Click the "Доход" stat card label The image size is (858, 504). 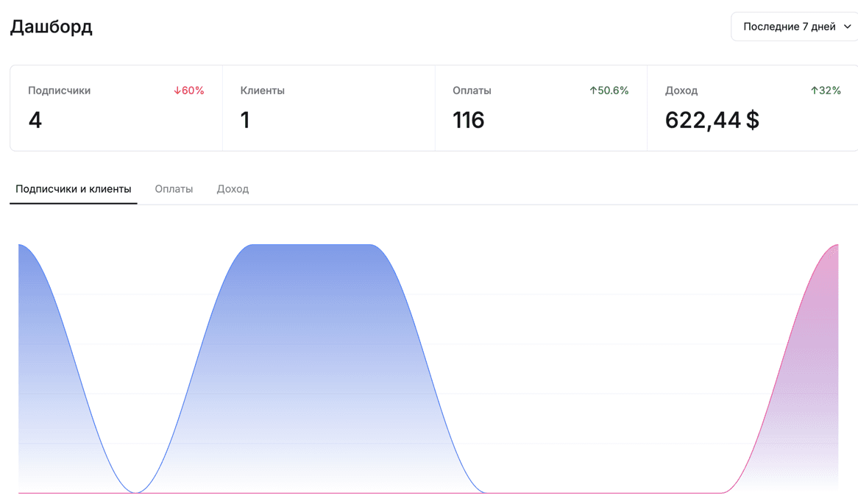tap(681, 90)
